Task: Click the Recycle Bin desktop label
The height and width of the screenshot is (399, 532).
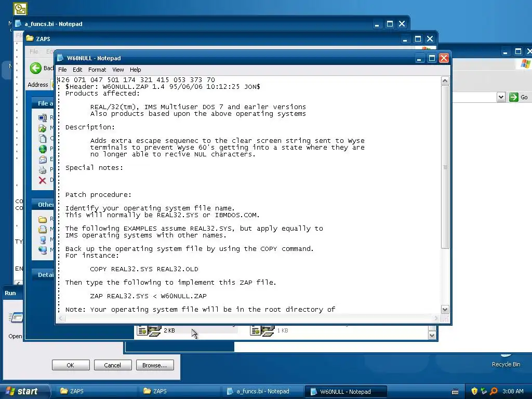Action: (506, 364)
